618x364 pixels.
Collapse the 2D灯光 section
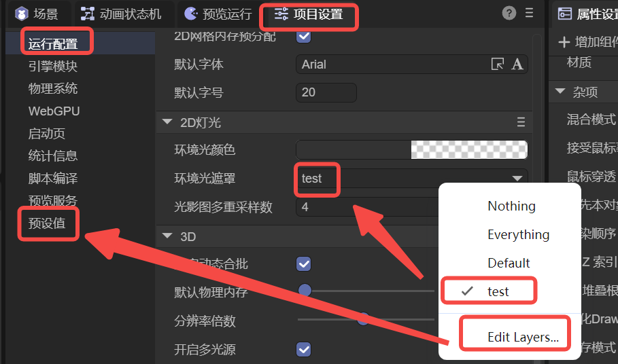click(167, 123)
